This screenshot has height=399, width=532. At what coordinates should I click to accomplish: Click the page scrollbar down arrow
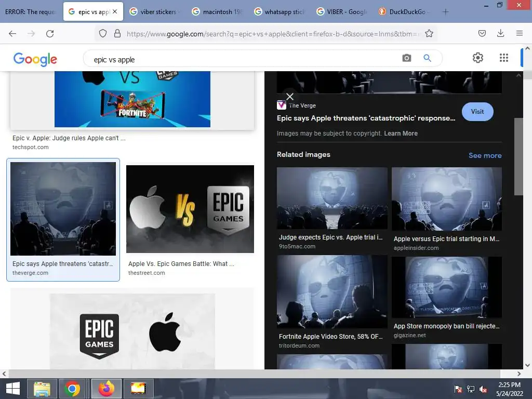pos(527,365)
